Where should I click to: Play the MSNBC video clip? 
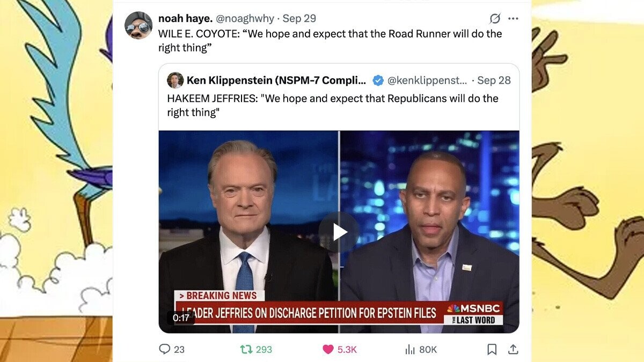pos(339,232)
